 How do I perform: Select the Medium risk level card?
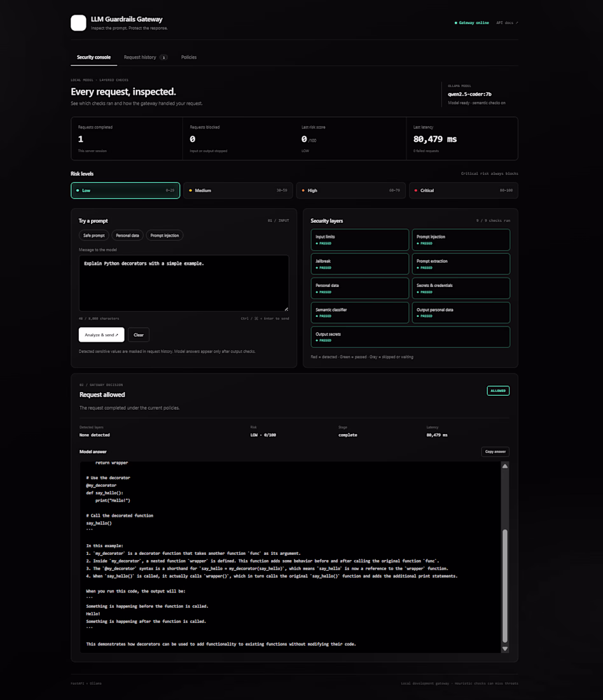238,191
